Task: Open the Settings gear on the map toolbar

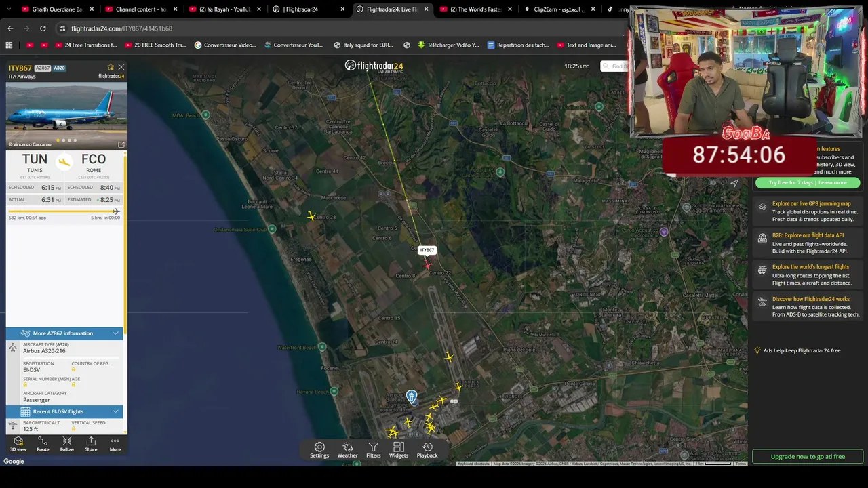Action: coord(319,450)
